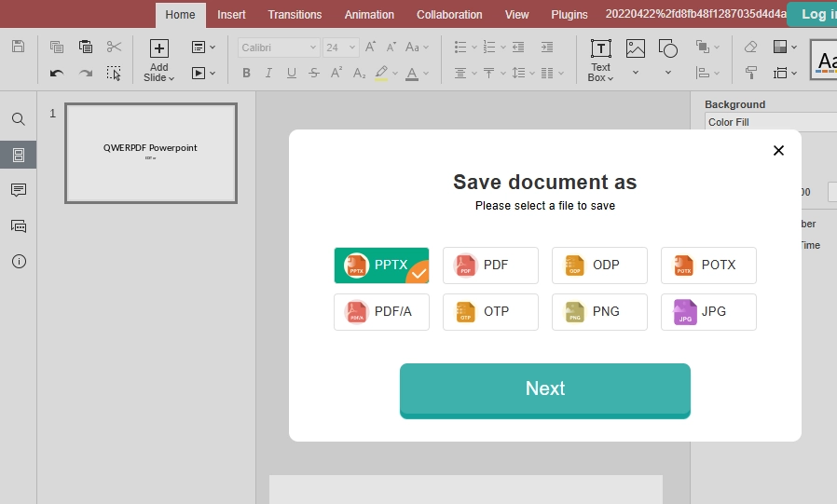The image size is (837, 504).
Task: Toggle bold formatting
Action: (x=247, y=73)
